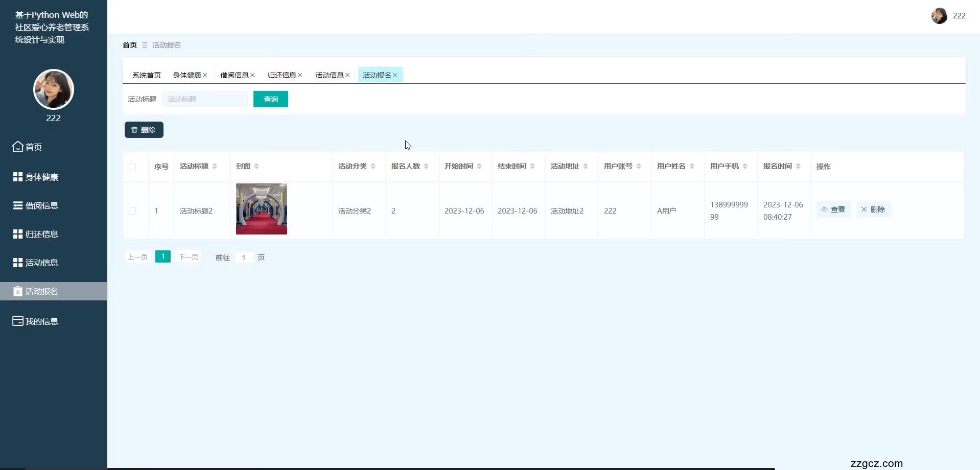Viewport: 980px width, 470px height.
Task: Select the 活动信息 sidebar icon
Action: point(17,262)
